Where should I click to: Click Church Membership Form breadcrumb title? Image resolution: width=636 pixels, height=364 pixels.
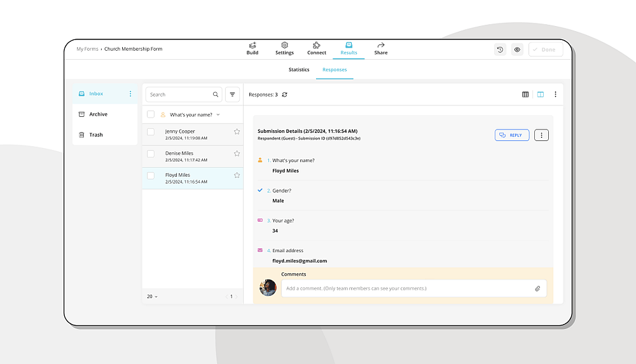coord(133,49)
